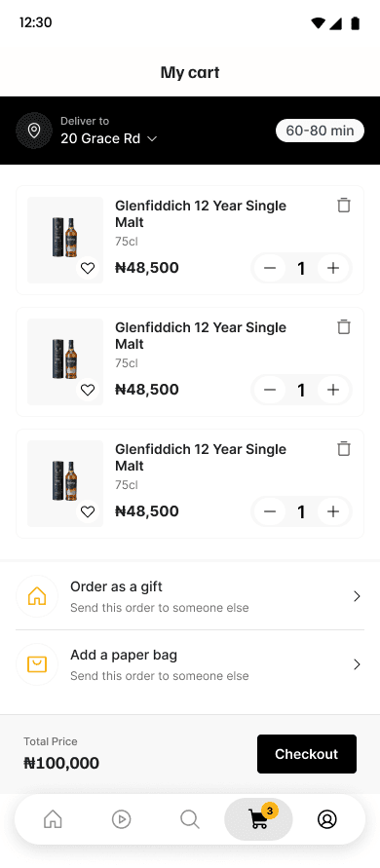Increase quantity of the first cart item
The width and height of the screenshot is (380, 868).
click(x=333, y=268)
